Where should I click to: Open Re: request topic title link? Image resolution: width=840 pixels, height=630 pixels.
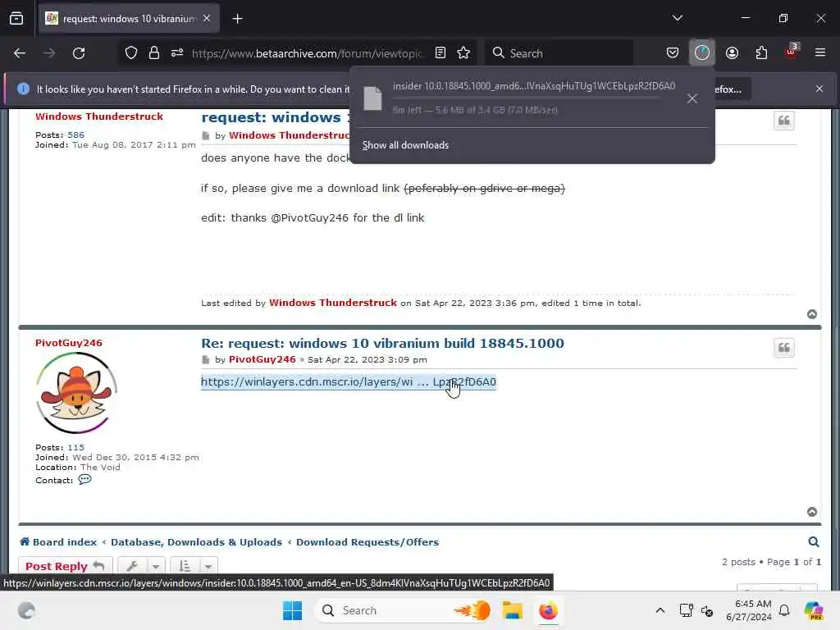pyautogui.click(x=382, y=344)
